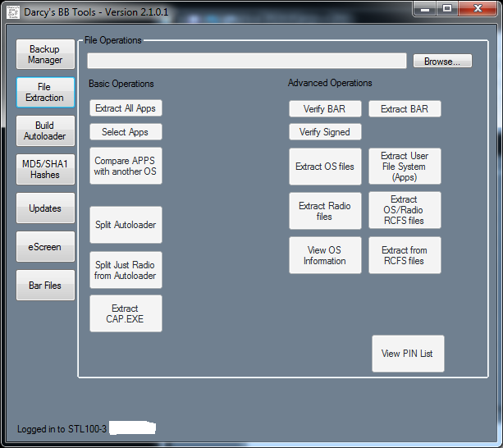The image size is (503, 448).
Task: Open View OS Information
Action: 324,255
